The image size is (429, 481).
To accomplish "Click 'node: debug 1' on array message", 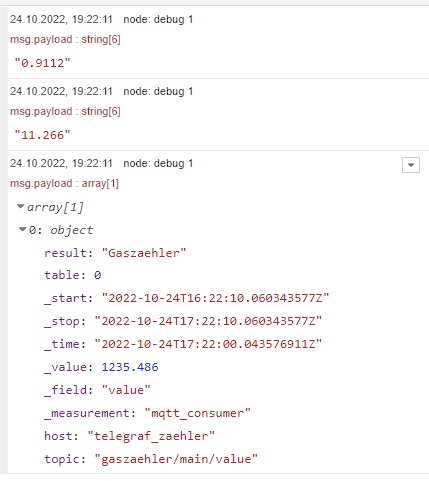I will [158, 163].
